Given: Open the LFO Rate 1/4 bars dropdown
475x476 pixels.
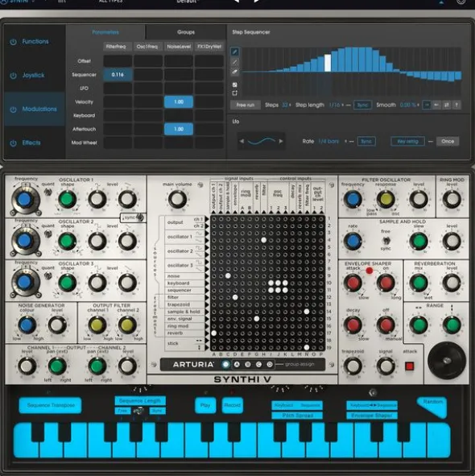Looking at the screenshot, I should pyautogui.click(x=332, y=141).
